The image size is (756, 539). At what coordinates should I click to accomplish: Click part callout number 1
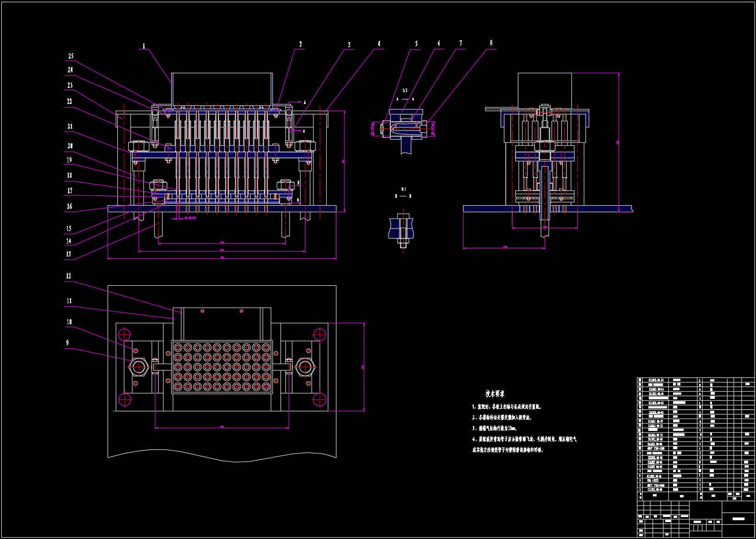click(144, 46)
